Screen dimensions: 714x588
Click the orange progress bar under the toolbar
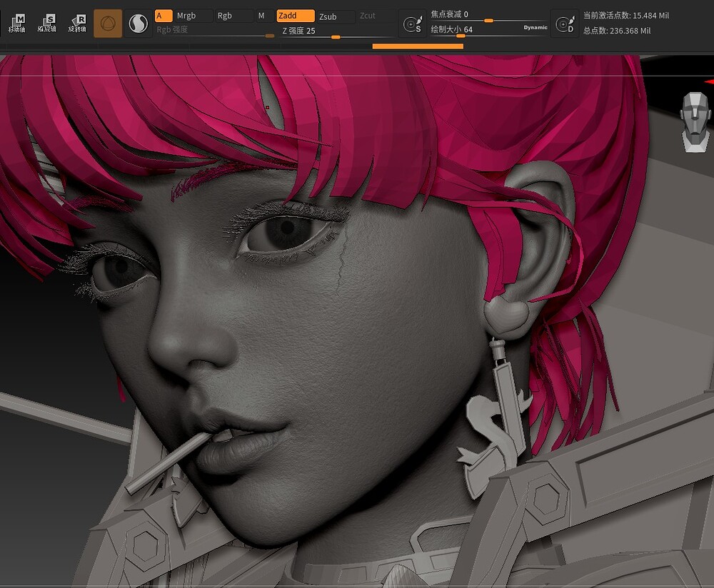[x=418, y=46]
